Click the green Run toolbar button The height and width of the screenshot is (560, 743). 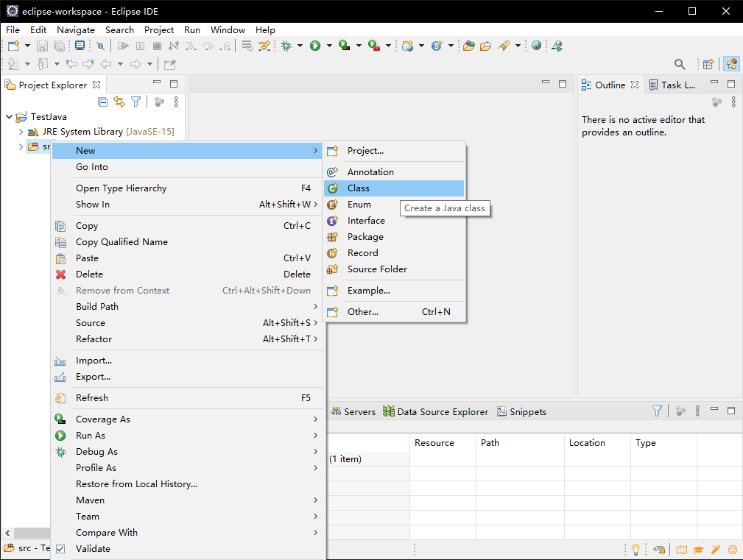coord(315,46)
